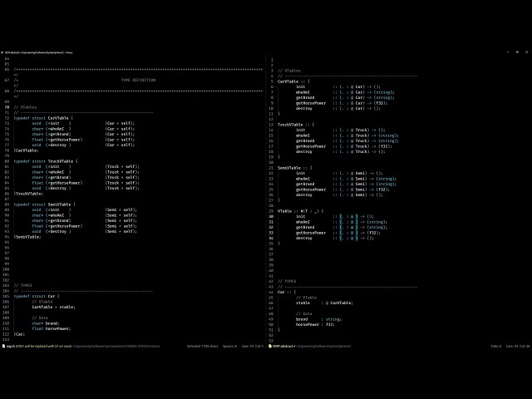
Task: Click 'TruckVTable :: {' in right pane
Action: [x=296, y=125]
